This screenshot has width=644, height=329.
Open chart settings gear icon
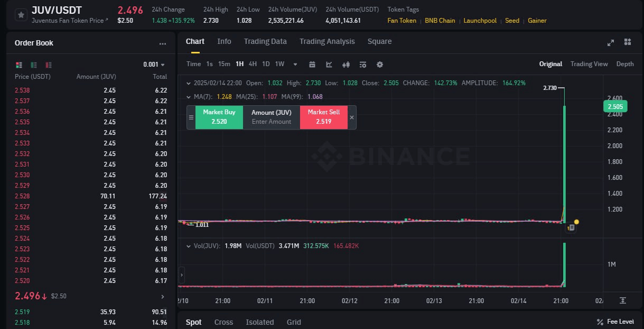pos(380,65)
